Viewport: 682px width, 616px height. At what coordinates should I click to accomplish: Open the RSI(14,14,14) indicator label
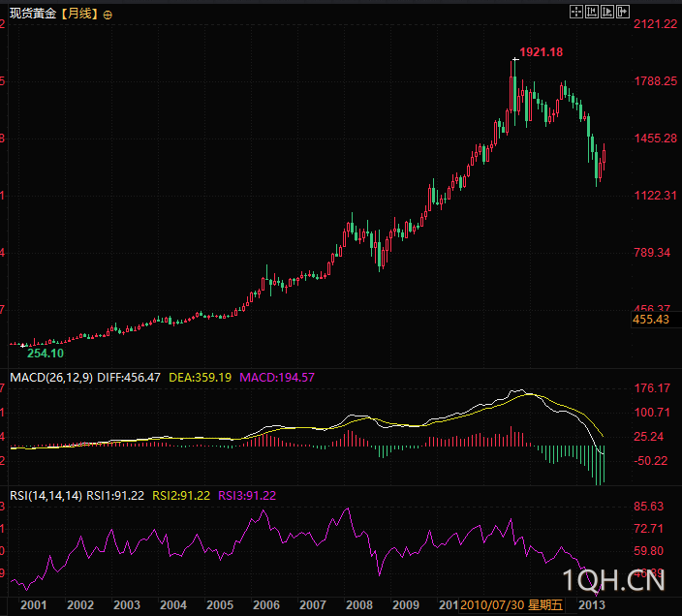tap(46, 495)
